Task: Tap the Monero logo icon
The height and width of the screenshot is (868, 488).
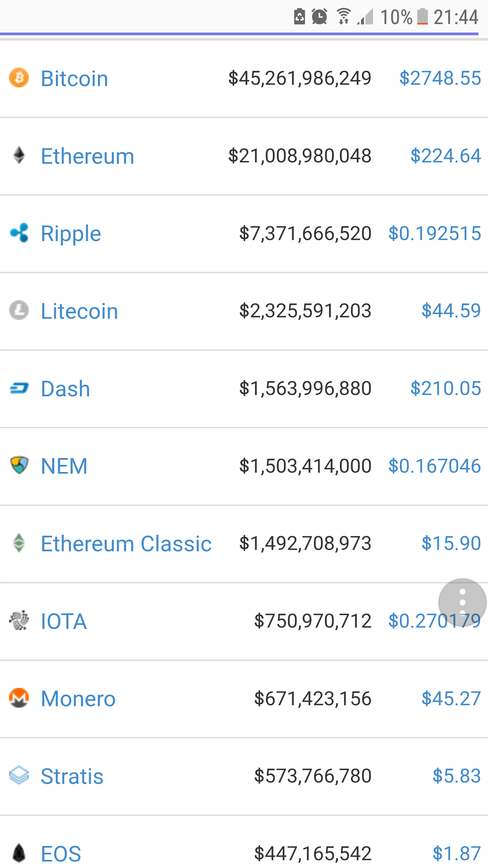Action: (x=19, y=698)
